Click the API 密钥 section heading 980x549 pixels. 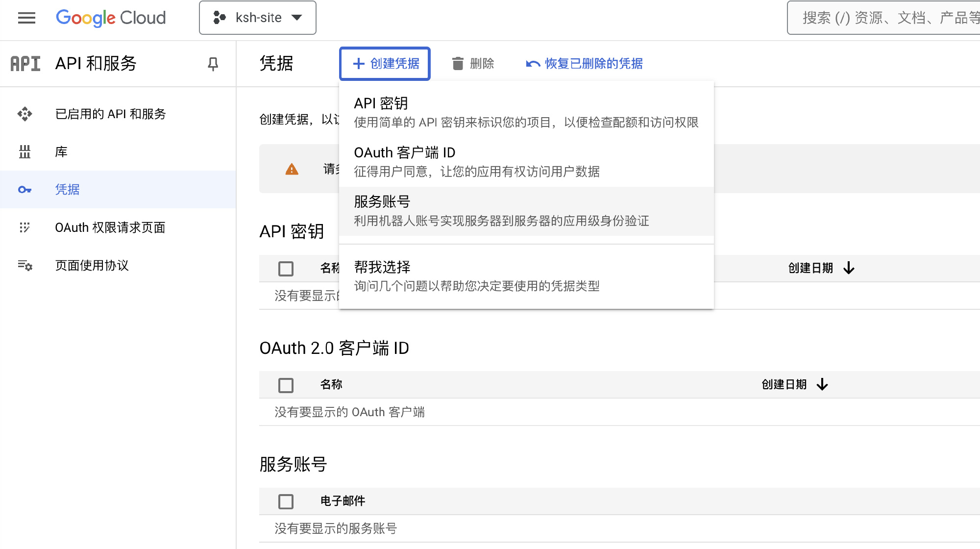pyautogui.click(x=292, y=231)
